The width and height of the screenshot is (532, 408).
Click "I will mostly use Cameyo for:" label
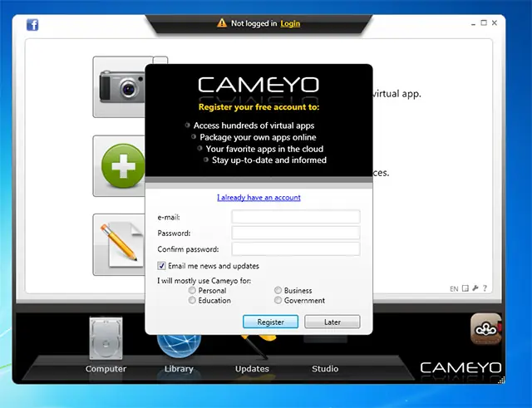click(x=204, y=281)
